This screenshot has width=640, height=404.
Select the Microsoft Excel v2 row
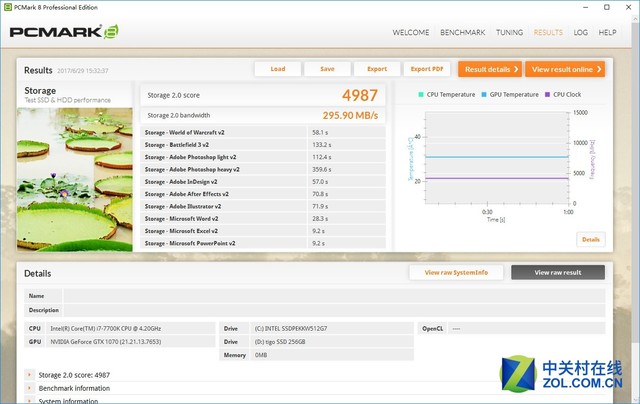[x=263, y=231]
